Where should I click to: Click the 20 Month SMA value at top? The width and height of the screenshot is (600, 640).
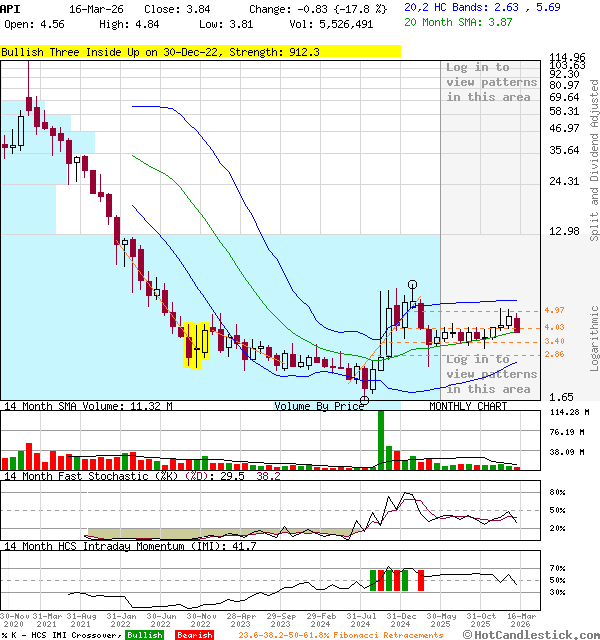click(460, 22)
